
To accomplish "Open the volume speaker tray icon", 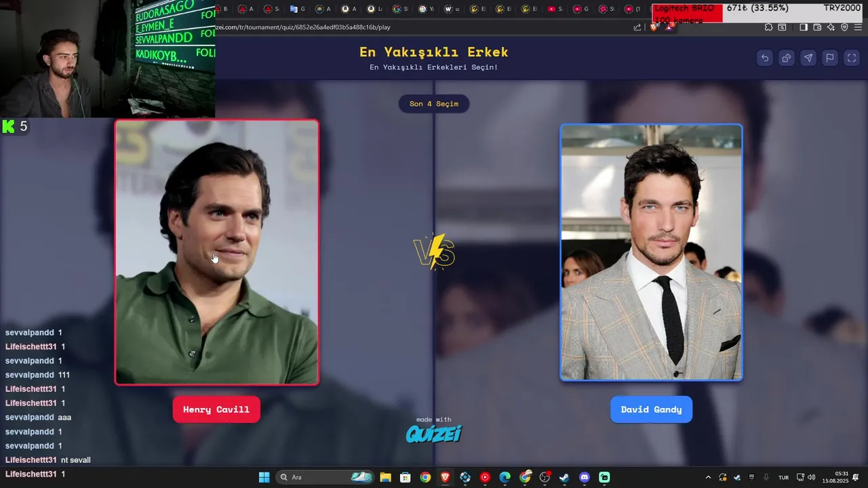I will (x=812, y=477).
